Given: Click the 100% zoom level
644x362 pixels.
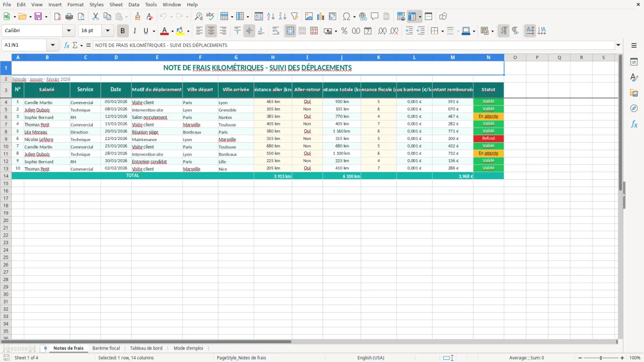Looking at the screenshot, I should coord(634,358).
